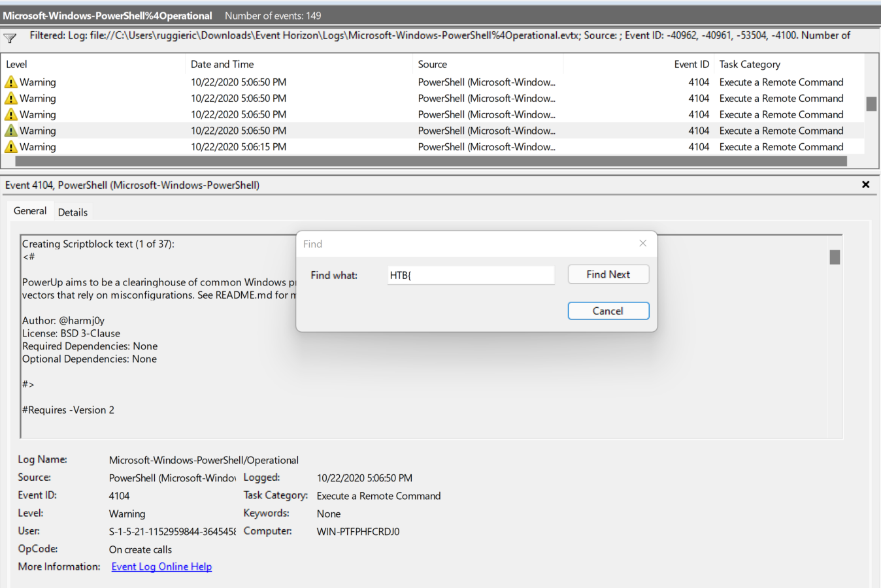Switch to the Details tab

[x=73, y=212]
